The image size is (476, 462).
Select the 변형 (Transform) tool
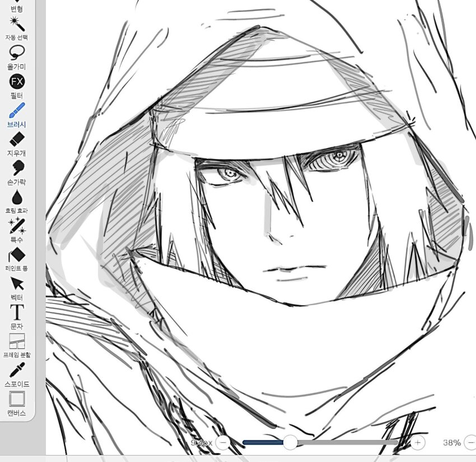click(x=17, y=7)
